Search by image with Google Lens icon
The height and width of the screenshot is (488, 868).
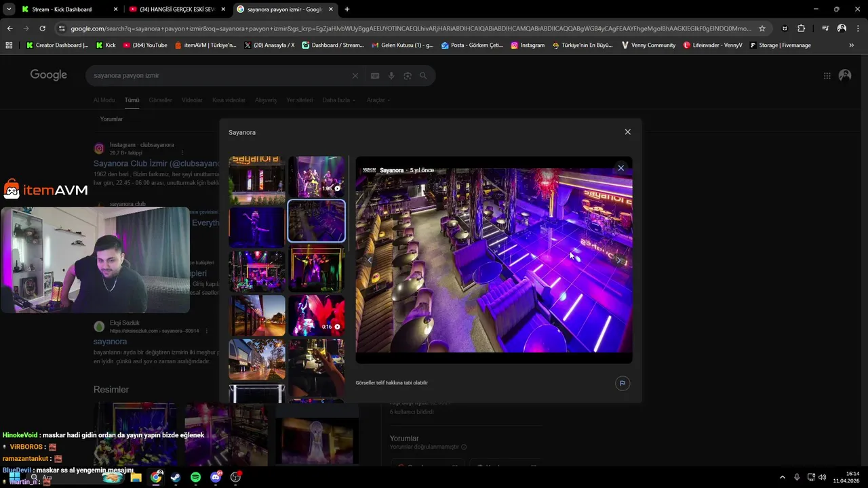pyautogui.click(x=408, y=76)
